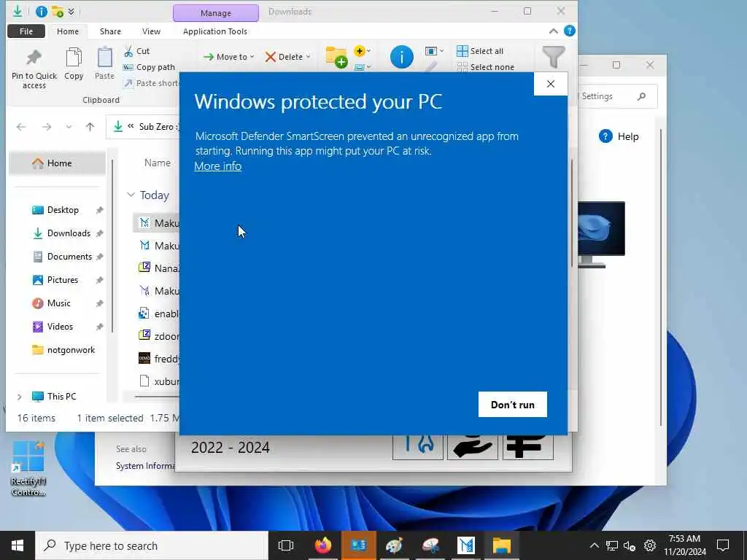Screen dimensions: 747x560
Task: Open the New item dropdown
Action: (x=362, y=50)
